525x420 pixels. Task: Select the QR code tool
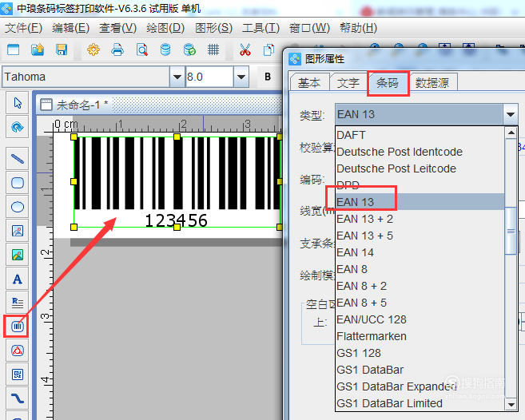click(x=18, y=374)
